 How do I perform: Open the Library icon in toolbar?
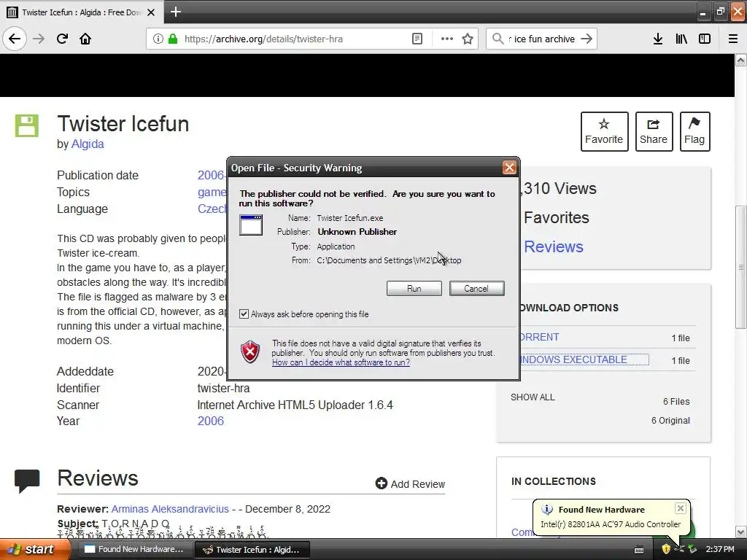click(681, 39)
